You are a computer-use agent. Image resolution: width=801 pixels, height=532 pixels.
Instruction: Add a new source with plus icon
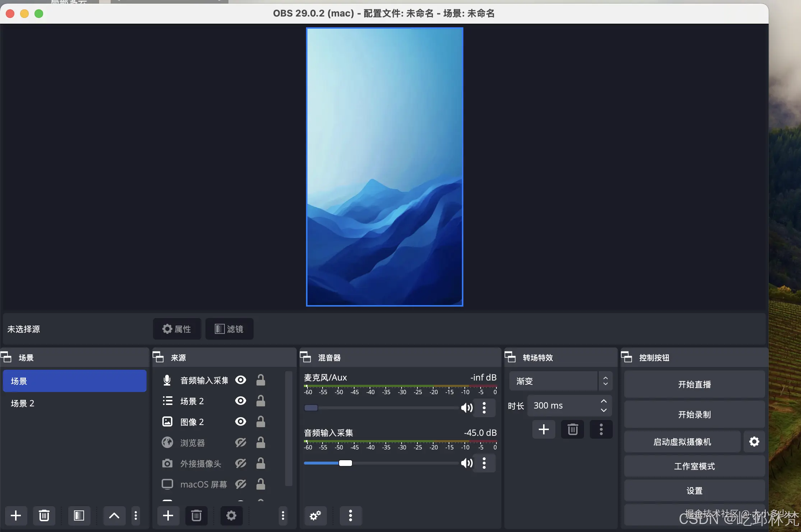[x=168, y=516]
